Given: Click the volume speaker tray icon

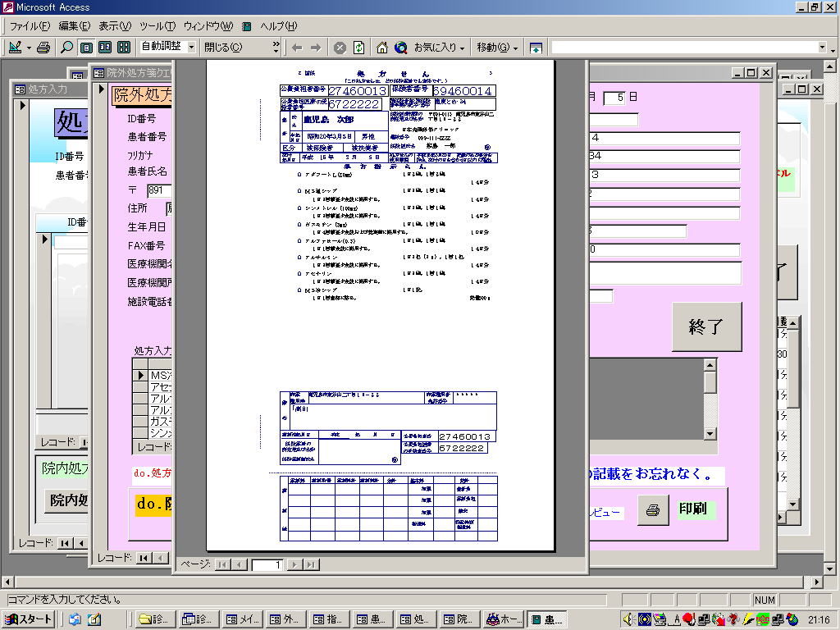Looking at the screenshot, I should (629, 619).
